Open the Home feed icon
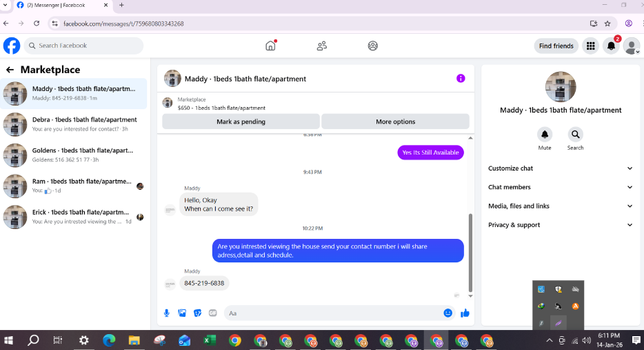The width and height of the screenshot is (644, 350). pos(271,46)
